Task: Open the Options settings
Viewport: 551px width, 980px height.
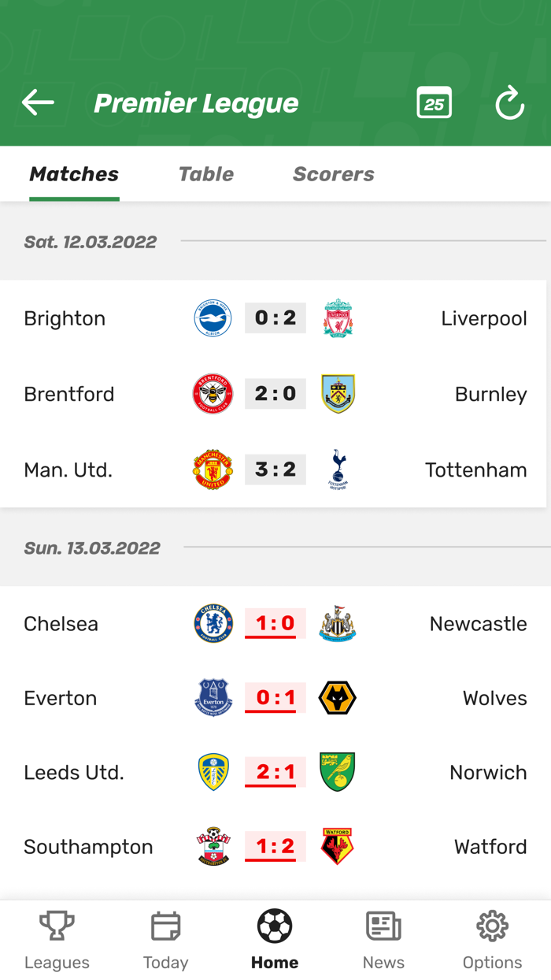Action: point(493,937)
